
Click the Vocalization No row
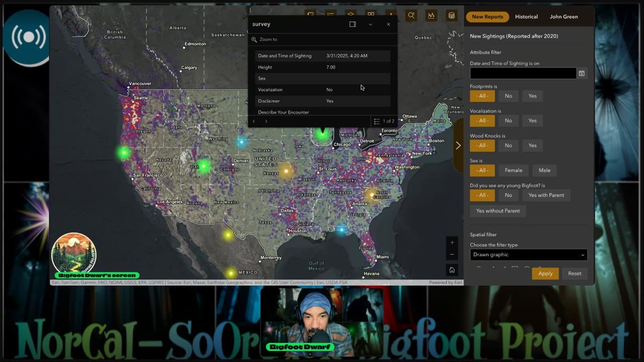[323, 89]
